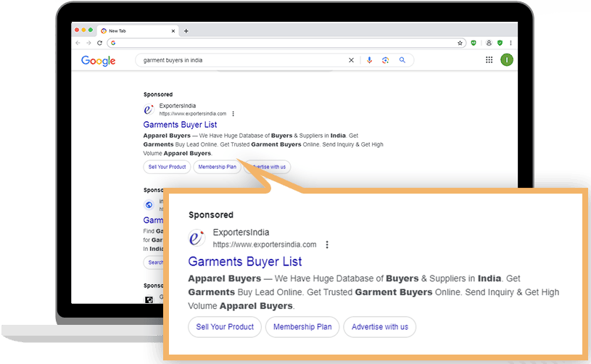The image size is (591, 364).
Task: Click the Google logo
Action: pos(99,61)
